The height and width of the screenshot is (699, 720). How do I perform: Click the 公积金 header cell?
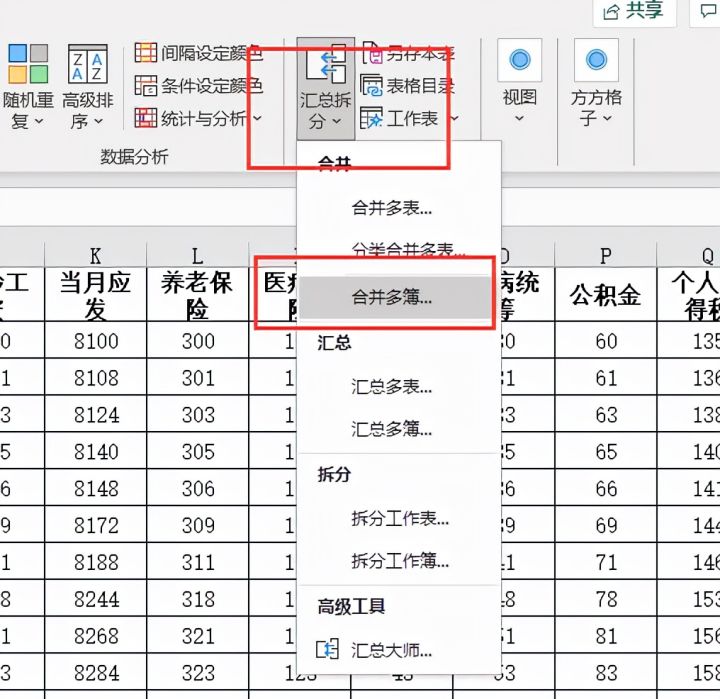(x=606, y=295)
